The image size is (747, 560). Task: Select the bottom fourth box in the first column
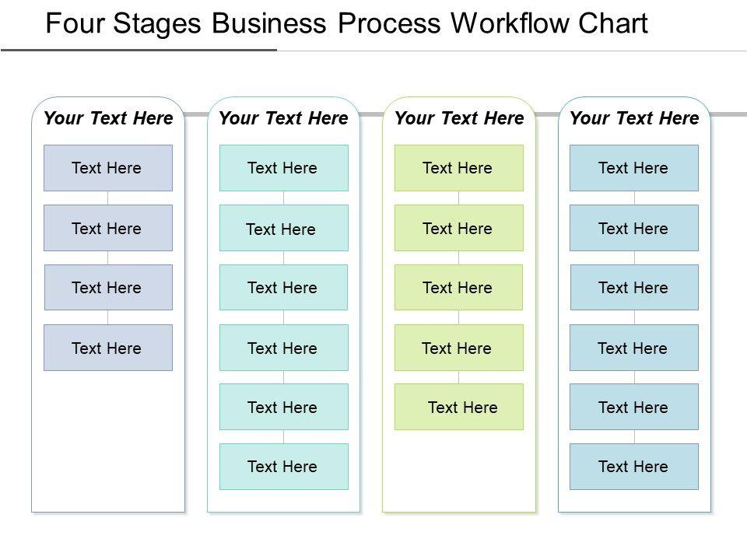pos(108,348)
